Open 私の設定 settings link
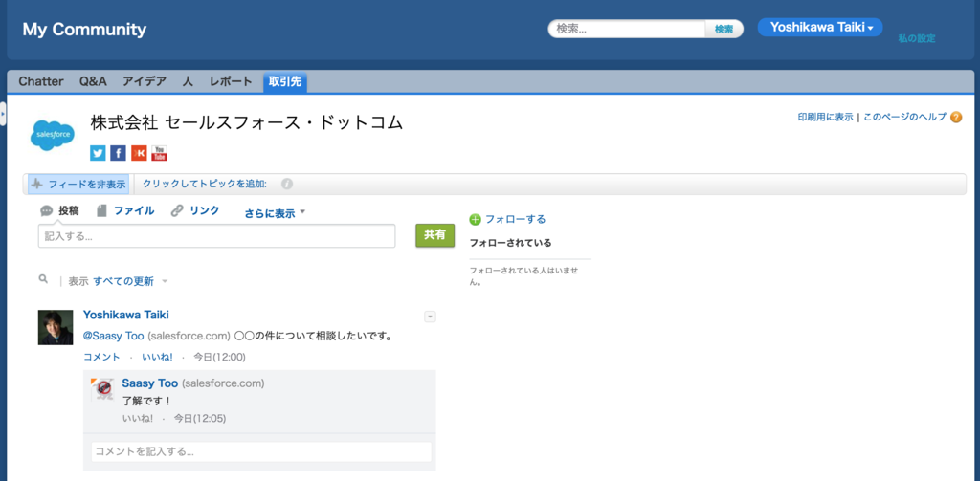 [917, 39]
